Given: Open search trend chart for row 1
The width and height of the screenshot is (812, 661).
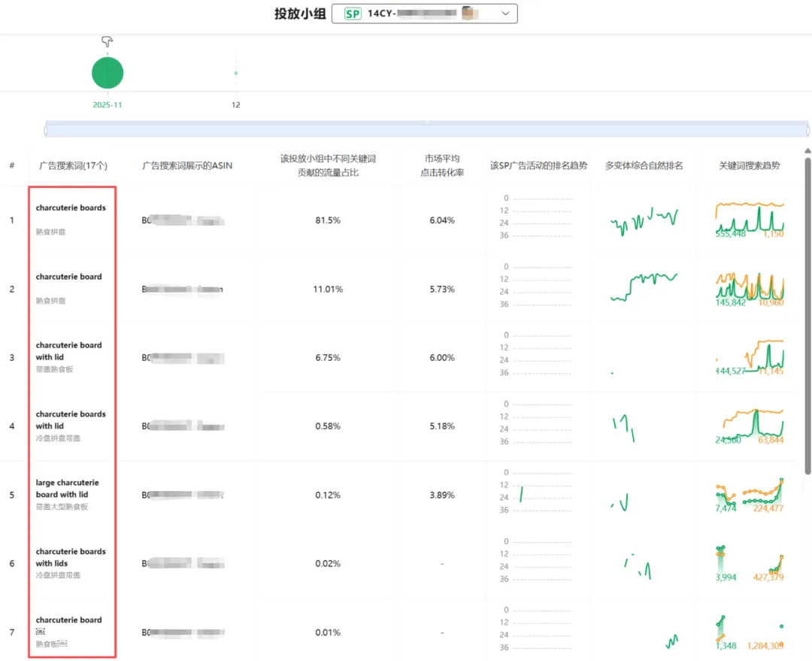Looking at the screenshot, I should [750, 219].
